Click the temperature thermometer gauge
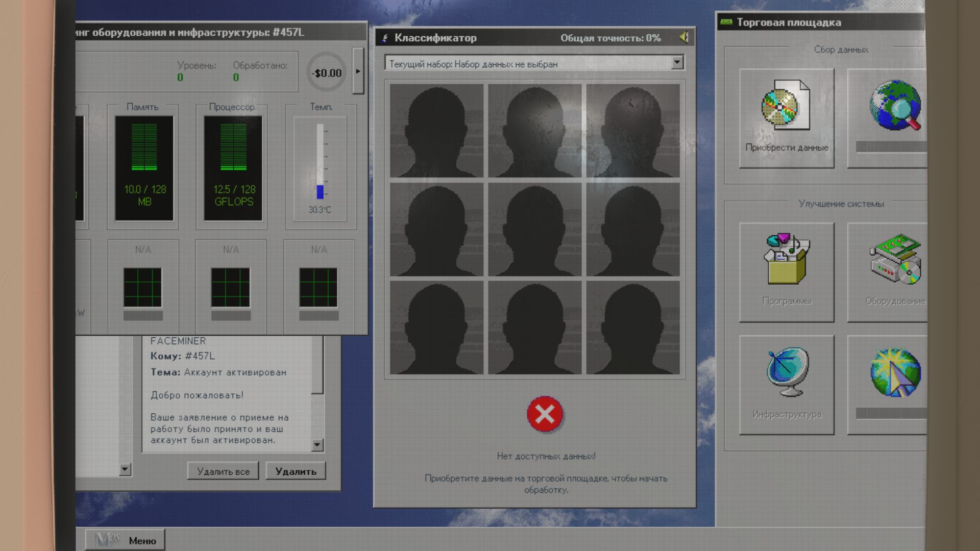The height and width of the screenshot is (551, 980). pos(321,161)
